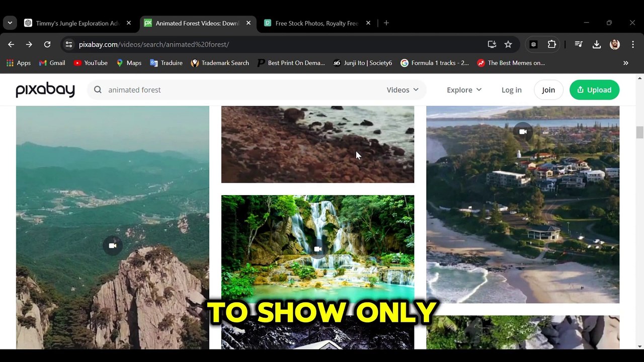Click the Chrome profile avatar
Screen dimensions: 644x362
coord(615,44)
